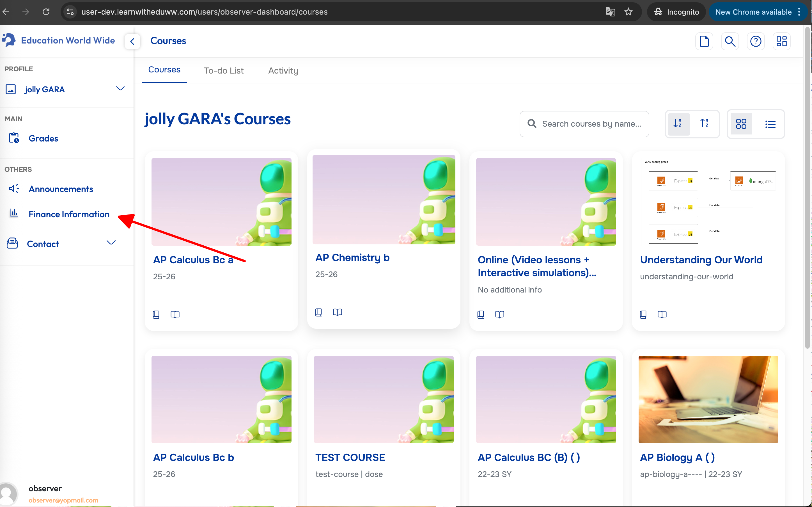The image size is (812, 507).
Task: Sort courses Z to A descending
Action: click(x=705, y=124)
